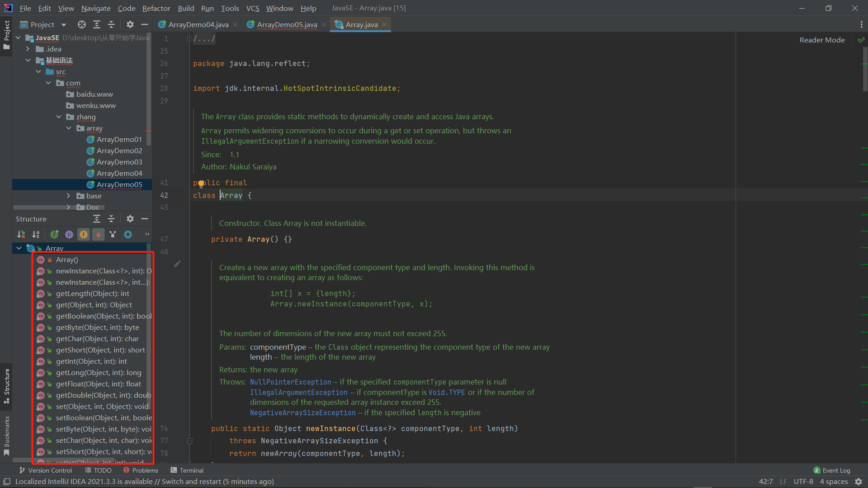Toggle Show Properties purple p icon
Viewport: 868px width, 488px height.
point(69,234)
